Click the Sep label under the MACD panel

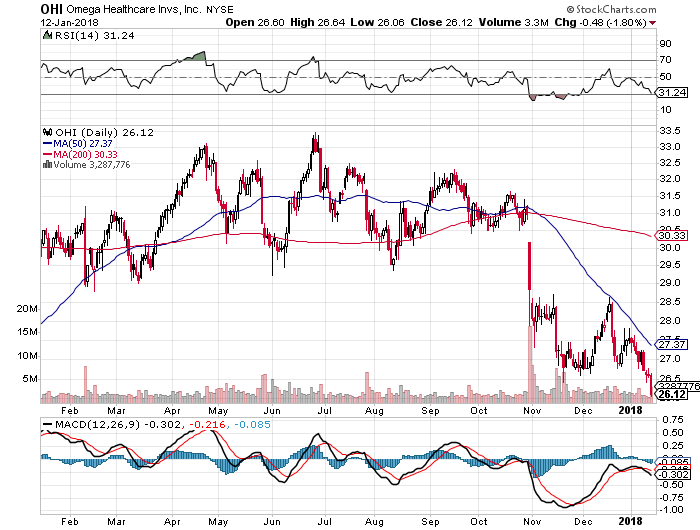pos(430,522)
